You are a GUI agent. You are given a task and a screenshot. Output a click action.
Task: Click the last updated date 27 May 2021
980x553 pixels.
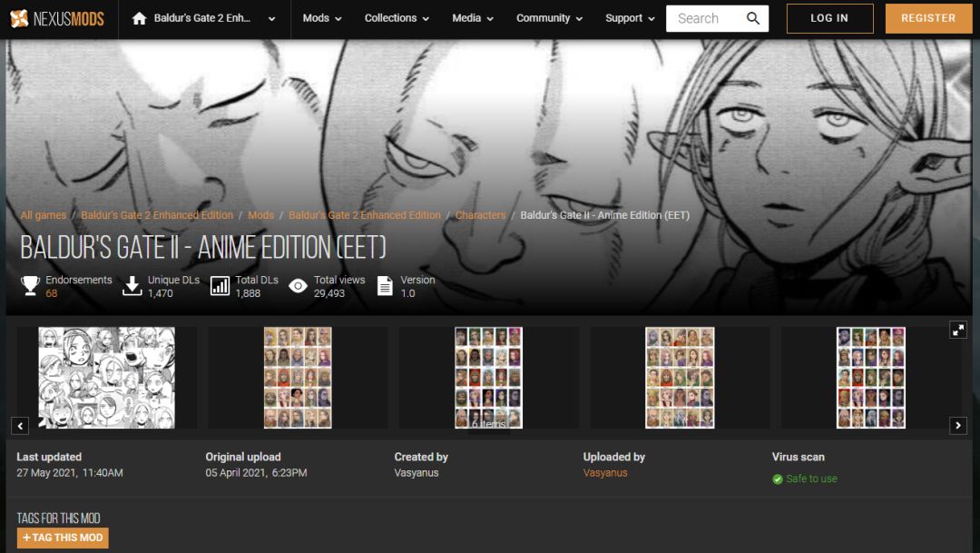coord(69,473)
